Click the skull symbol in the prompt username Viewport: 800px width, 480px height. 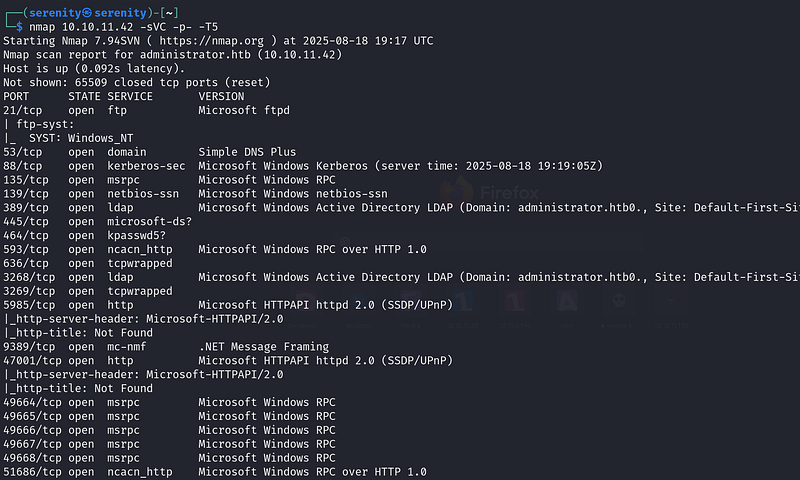click(87, 13)
